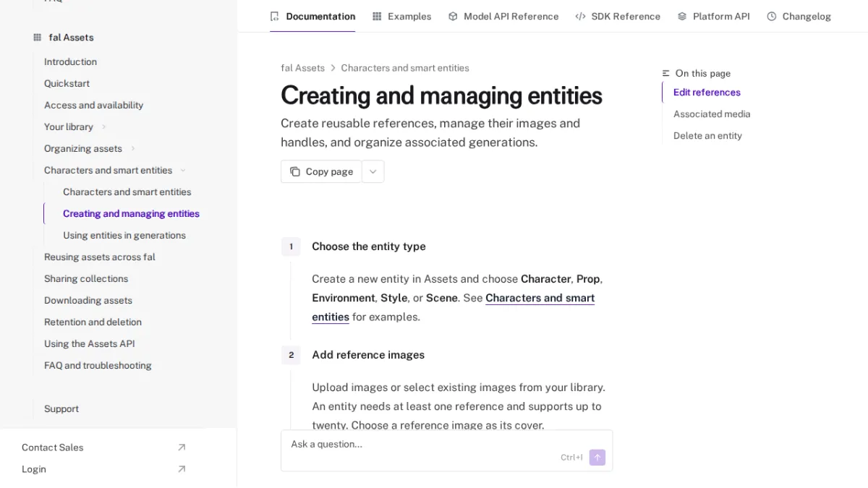The image size is (868, 488).
Task: Open the Examples tab
Action: [x=402, y=17]
